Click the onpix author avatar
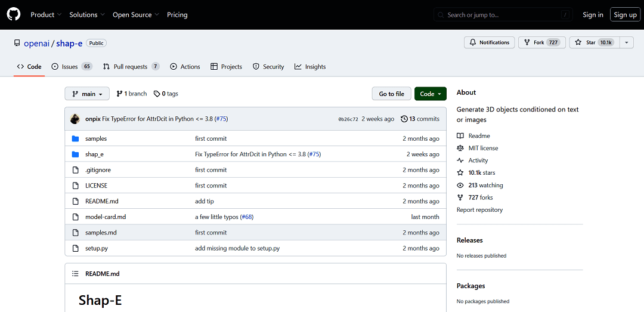Viewport: 644px width, 312px height. pos(75,119)
